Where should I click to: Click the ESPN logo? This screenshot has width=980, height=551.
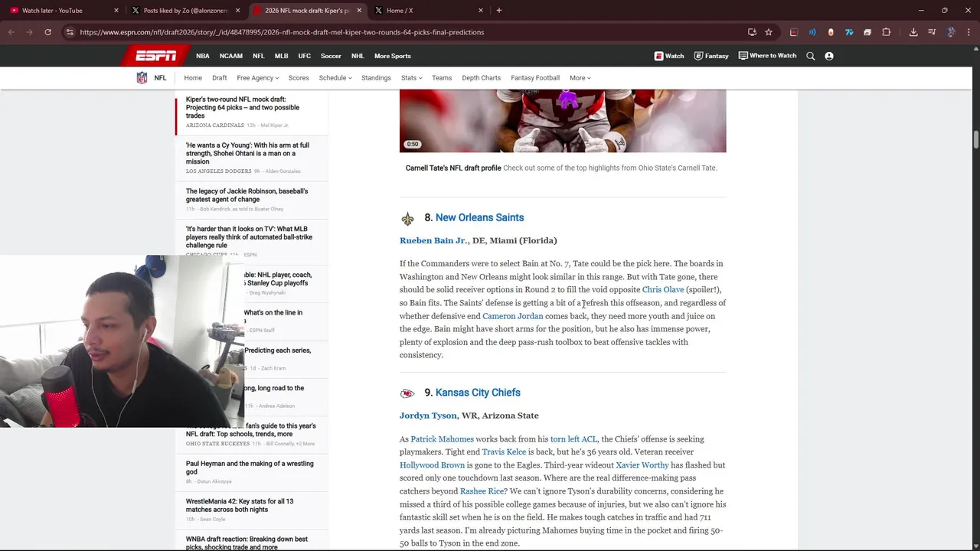156,56
